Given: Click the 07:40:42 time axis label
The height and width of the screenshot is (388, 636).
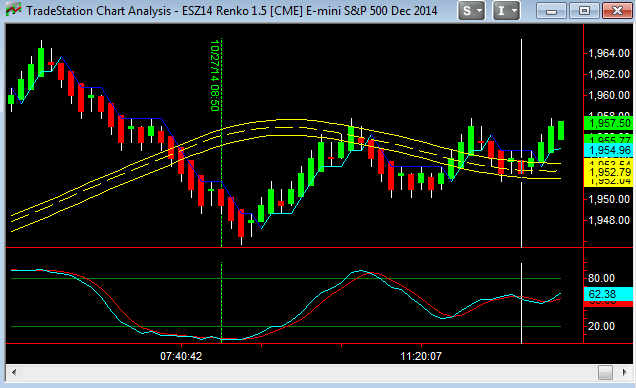Looking at the screenshot, I should (181, 356).
